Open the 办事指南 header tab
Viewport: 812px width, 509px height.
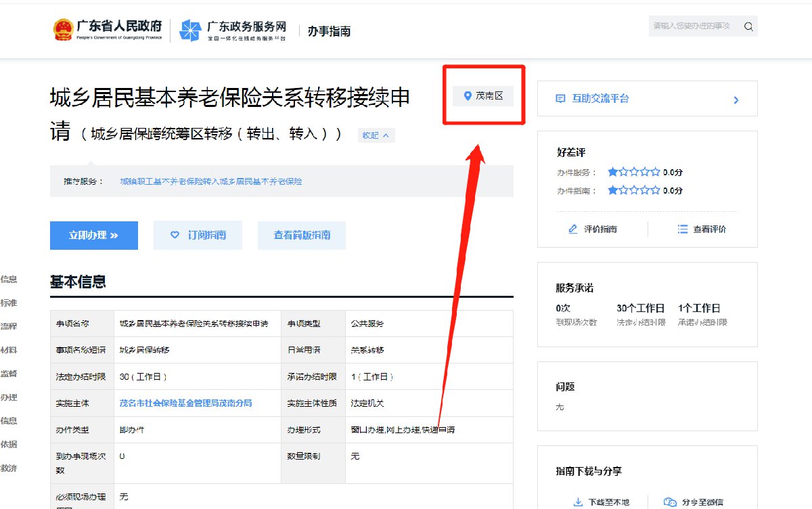(329, 31)
